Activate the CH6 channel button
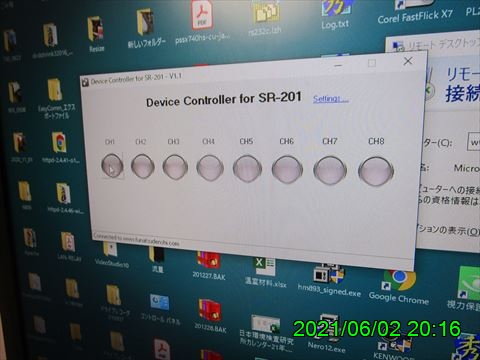 287,170
